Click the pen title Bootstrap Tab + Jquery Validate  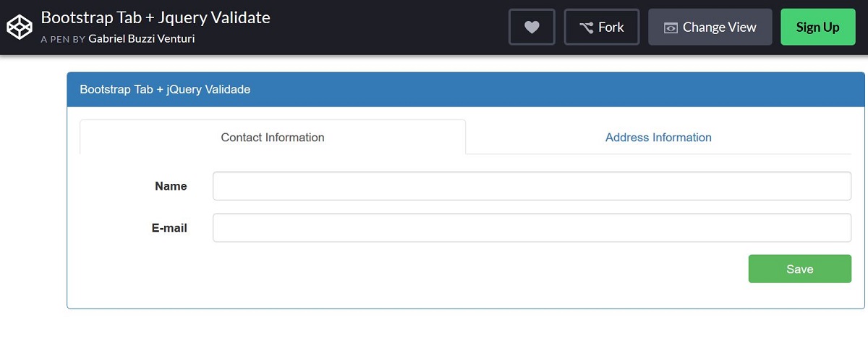click(156, 17)
